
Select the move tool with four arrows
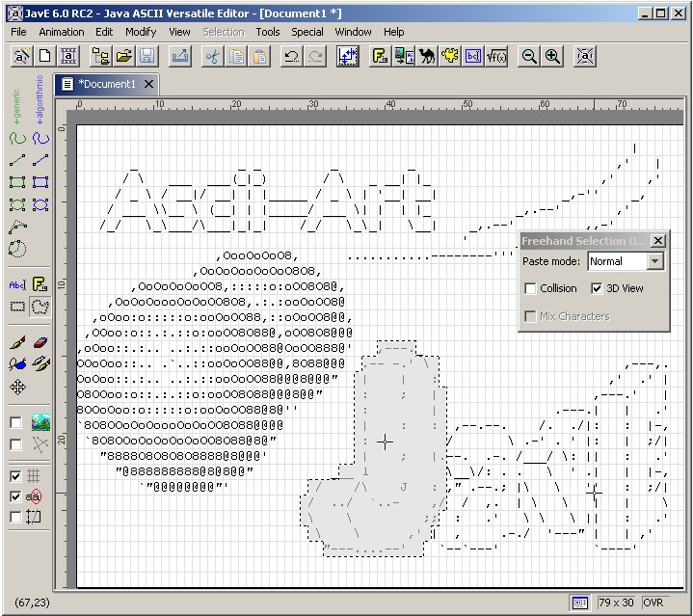point(17,388)
